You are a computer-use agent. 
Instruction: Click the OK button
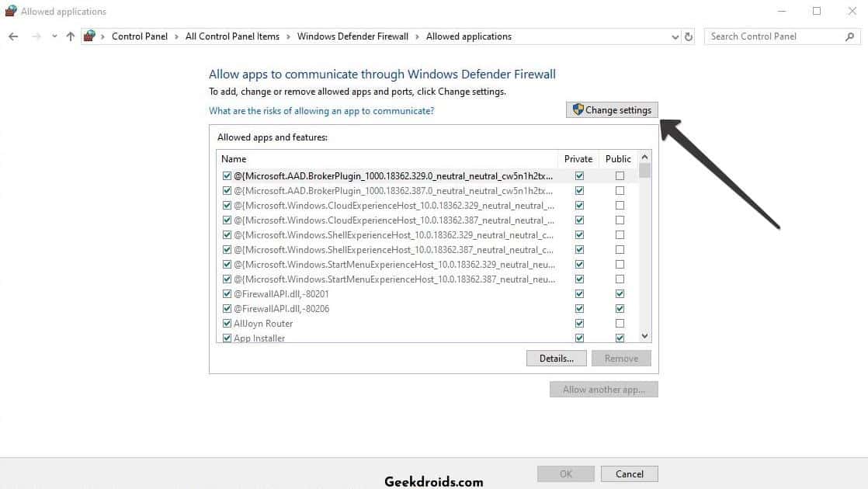[566, 474]
